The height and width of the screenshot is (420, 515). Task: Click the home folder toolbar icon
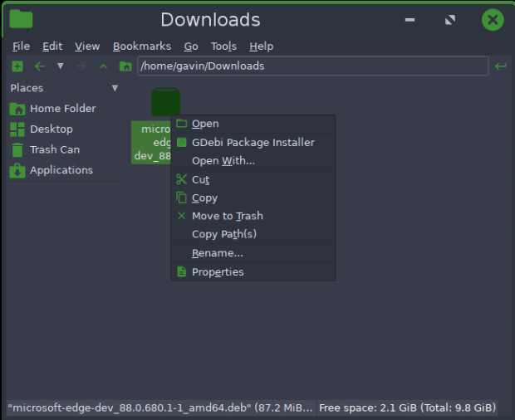[x=125, y=66]
